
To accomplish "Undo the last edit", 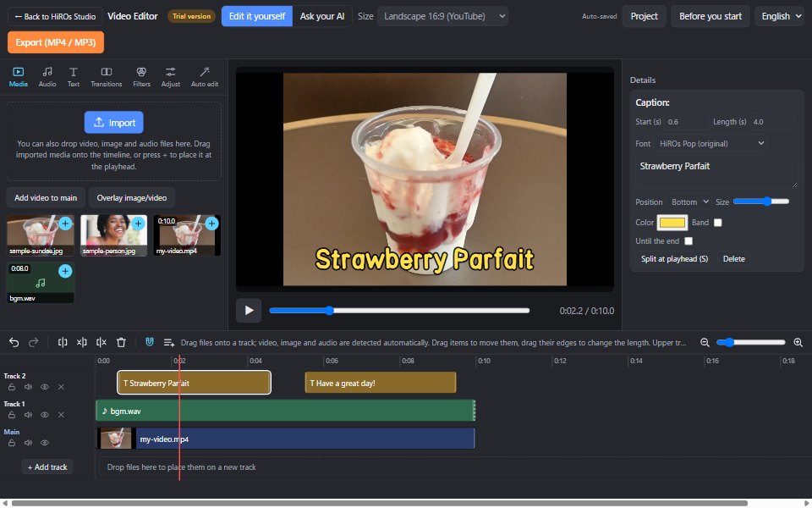I will pos(14,342).
